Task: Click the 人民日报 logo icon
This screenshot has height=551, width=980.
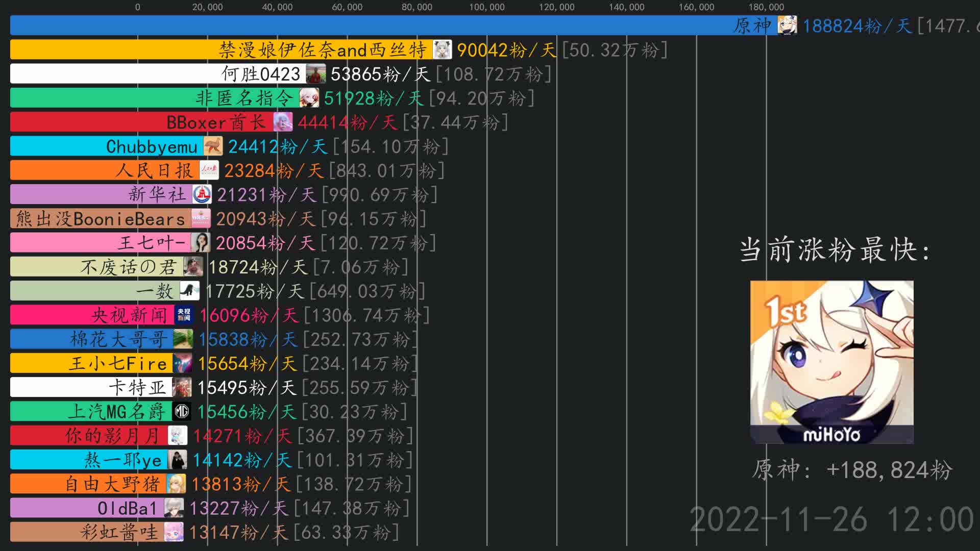Action: pos(209,170)
